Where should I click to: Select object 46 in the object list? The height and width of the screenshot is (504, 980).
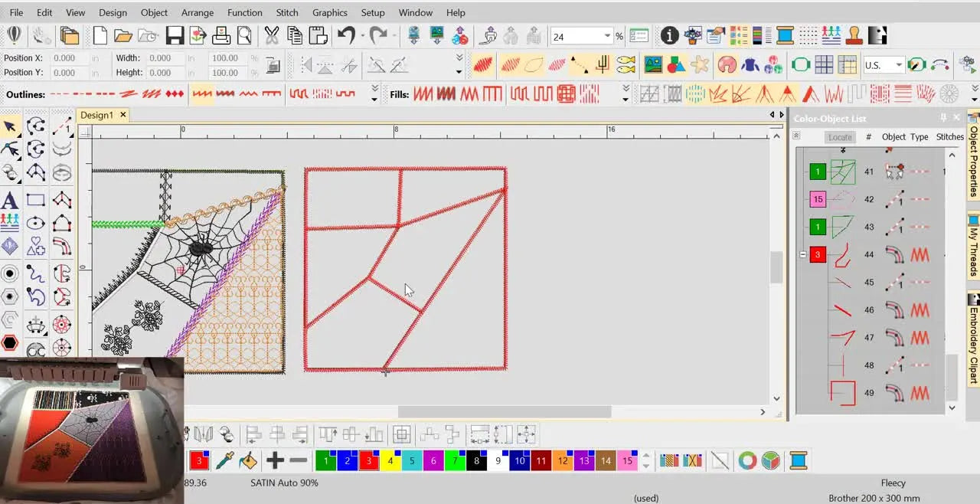tap(869, 310)
